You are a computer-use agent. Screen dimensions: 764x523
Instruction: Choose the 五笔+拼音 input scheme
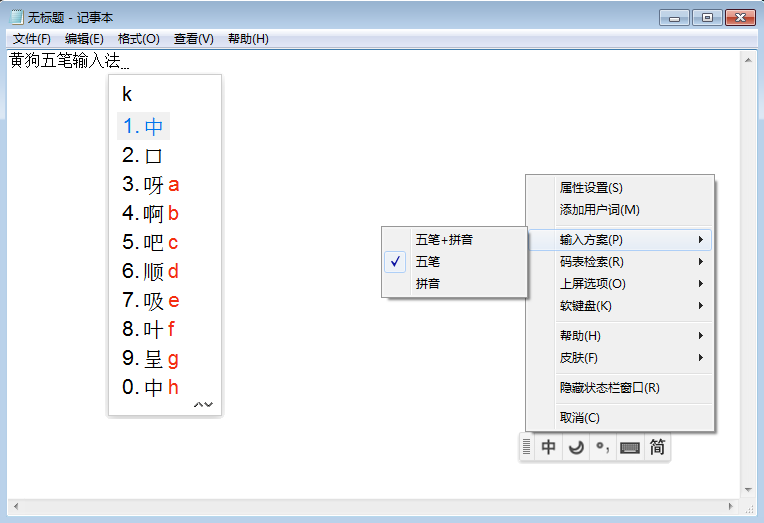[444, 239]
